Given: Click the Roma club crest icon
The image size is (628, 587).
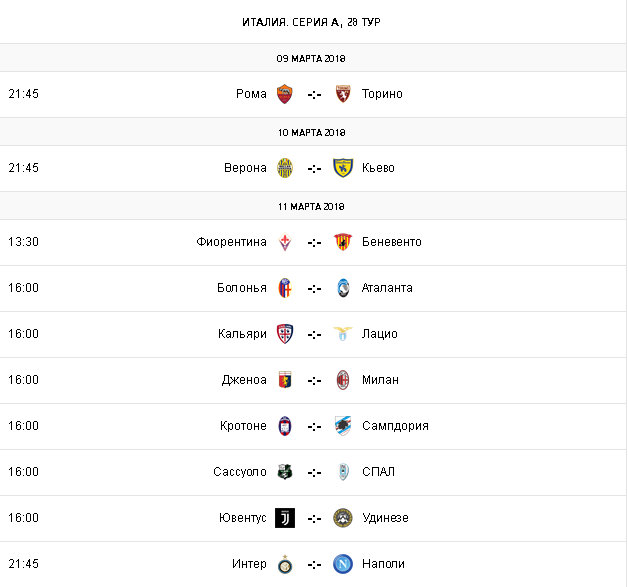Looking at the screenshot, I should (285, 94).
